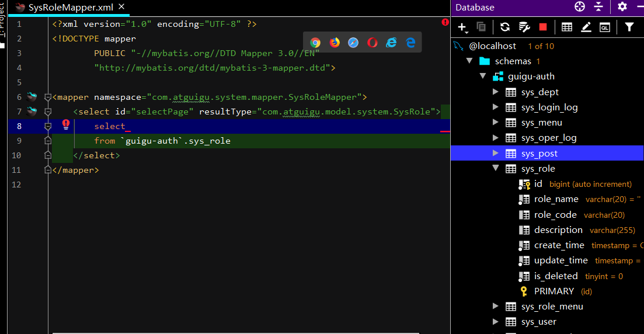Select the sys_login_log table row

(x=547, y=107)
